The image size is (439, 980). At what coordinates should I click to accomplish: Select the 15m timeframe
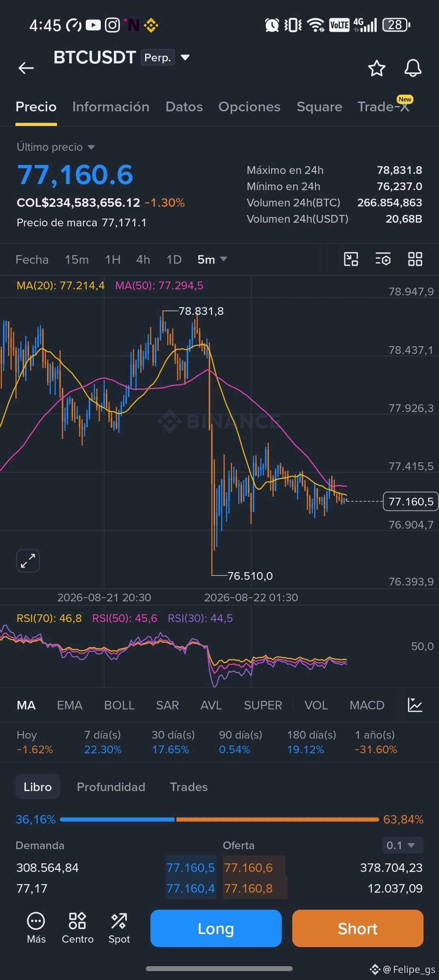coord(77,259)
